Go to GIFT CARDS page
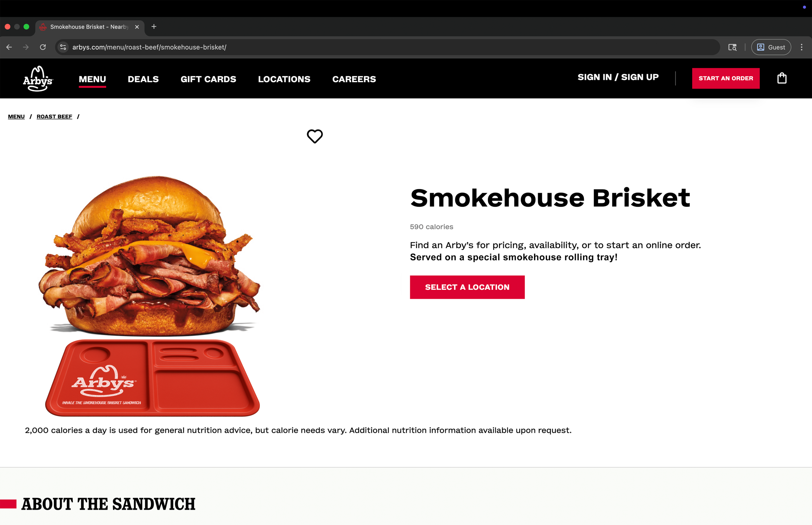The width and height of the screenshot is (812, 525). [x=209, y=79]
